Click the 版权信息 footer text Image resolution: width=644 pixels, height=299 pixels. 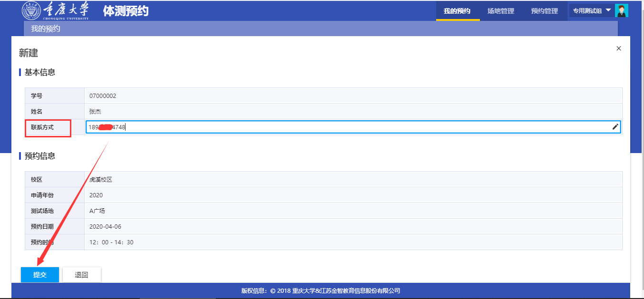coord(321,290)
